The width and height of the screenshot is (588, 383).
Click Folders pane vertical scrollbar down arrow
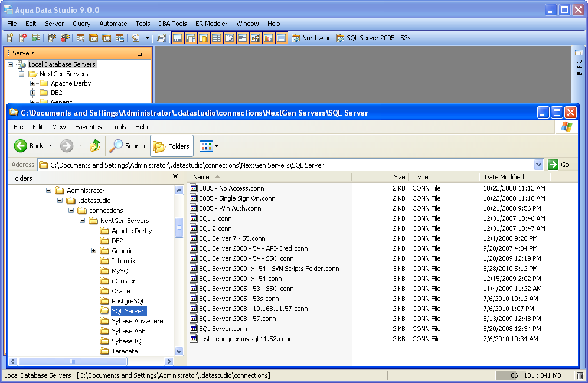(179, 351)
